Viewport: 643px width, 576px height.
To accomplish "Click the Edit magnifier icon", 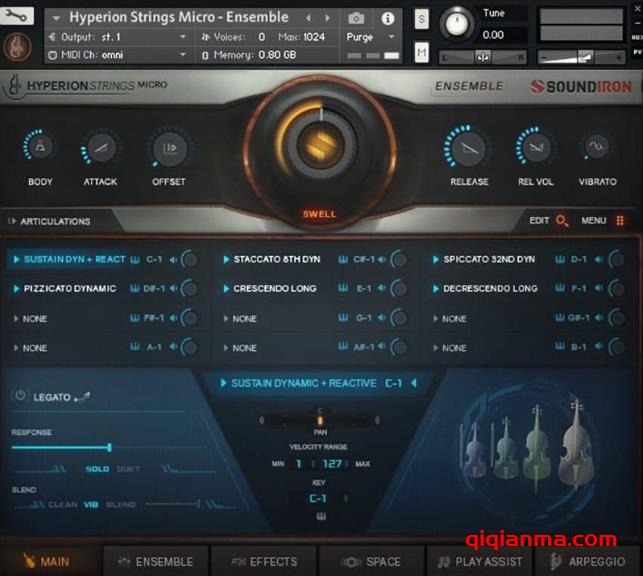I will pyautogui.click(x=561, y=221).
